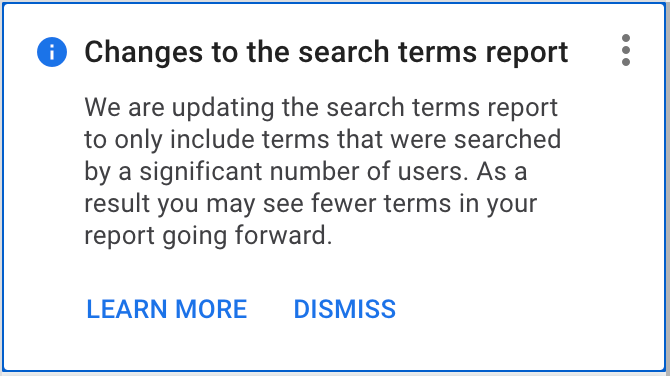Viewport: 670px width, 376px height.
Task: Click the blue info icon beside the title
Action: click(52, 52)
